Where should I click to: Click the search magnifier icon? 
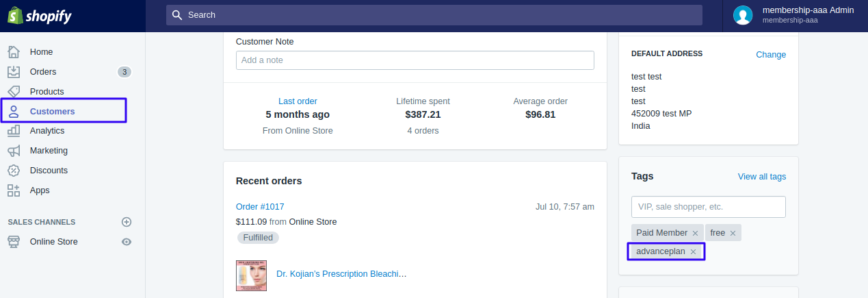click(x=177, y=15)
